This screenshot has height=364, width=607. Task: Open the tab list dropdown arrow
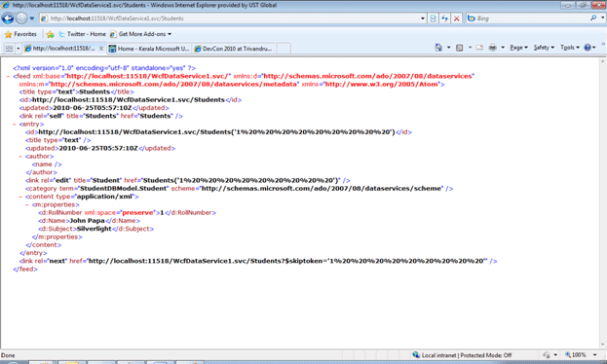click(18, 49)
